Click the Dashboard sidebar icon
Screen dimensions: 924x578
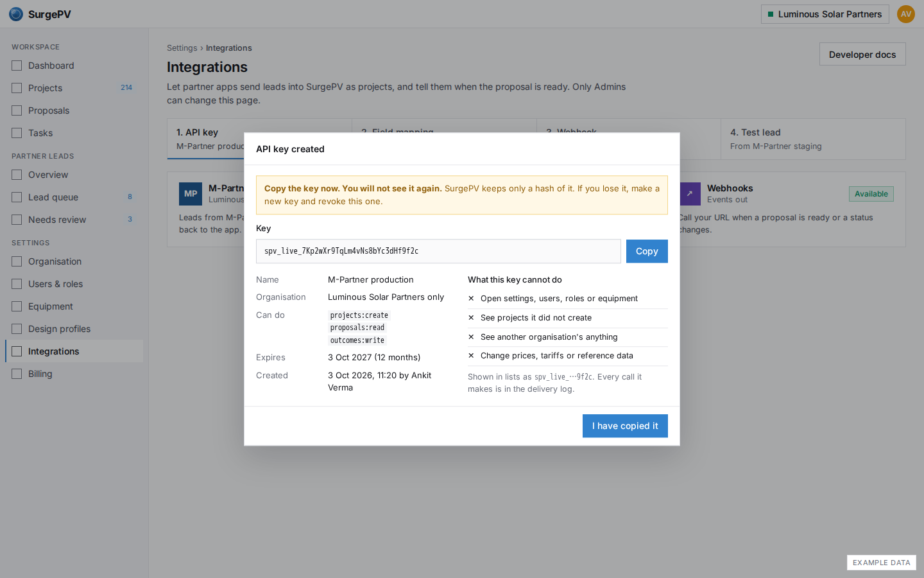[17, 66]
